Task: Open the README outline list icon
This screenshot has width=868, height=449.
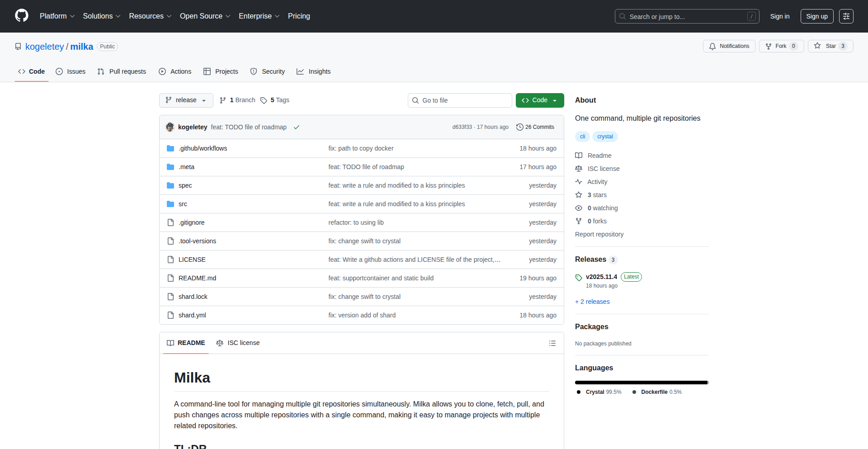Action: click(x=552, y=343)
